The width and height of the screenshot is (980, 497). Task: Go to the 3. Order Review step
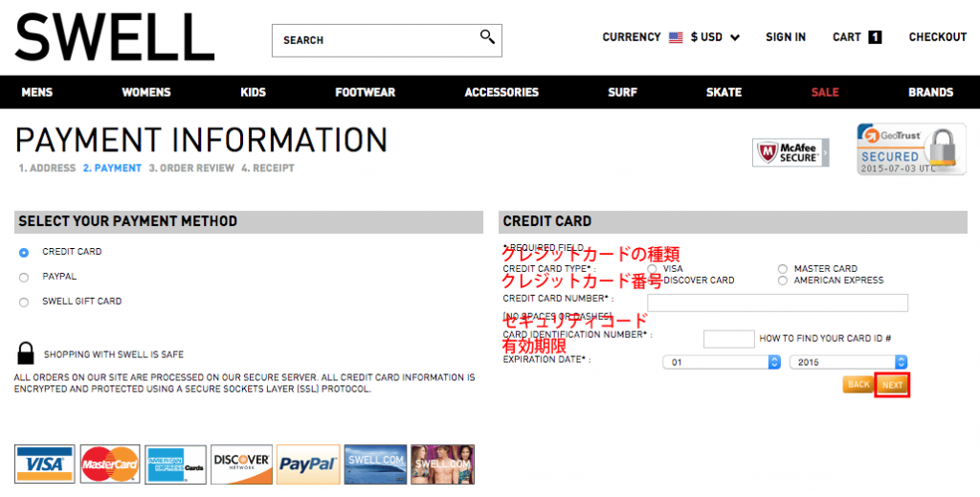coord(191,169)
